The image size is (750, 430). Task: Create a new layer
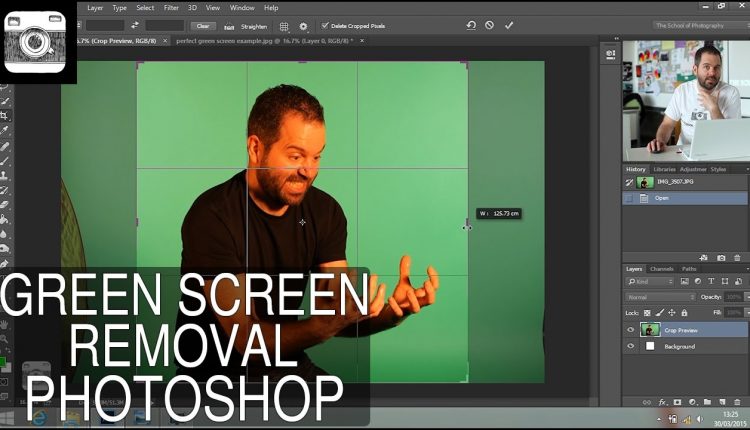pyautogui.click(x=722, y=402)
